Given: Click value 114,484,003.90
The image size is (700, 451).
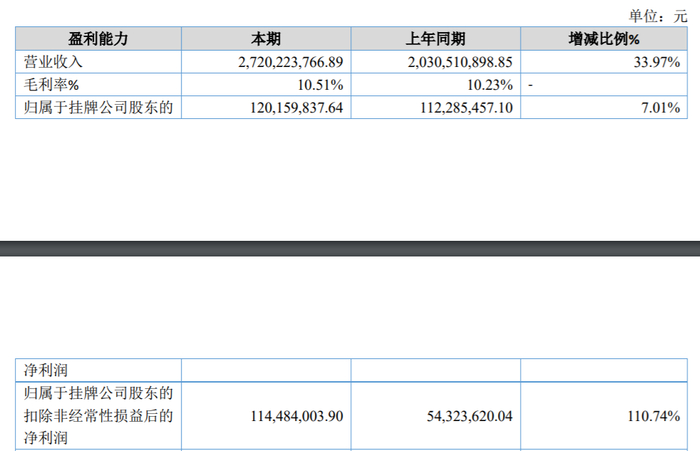Looking at the screenshot, I should point(297,416).
